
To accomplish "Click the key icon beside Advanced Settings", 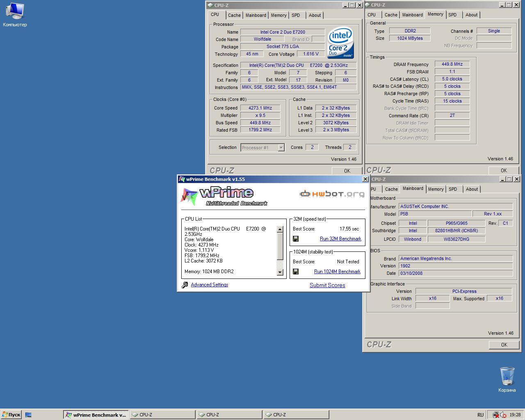I will click(x=185, y=285).
